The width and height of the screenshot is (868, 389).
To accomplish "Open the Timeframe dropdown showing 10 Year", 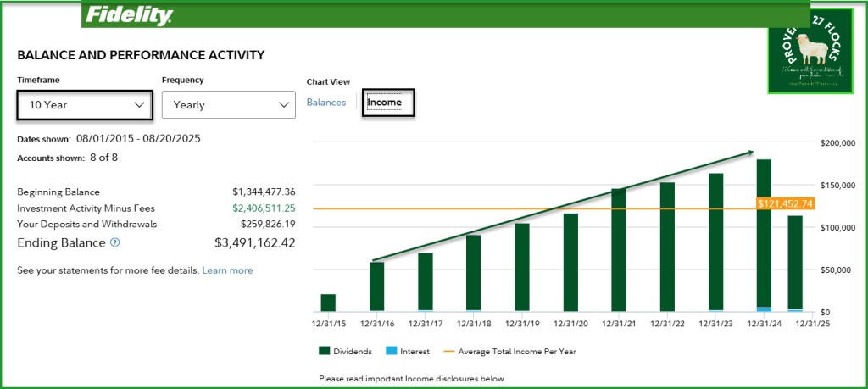I will (84, 105).
